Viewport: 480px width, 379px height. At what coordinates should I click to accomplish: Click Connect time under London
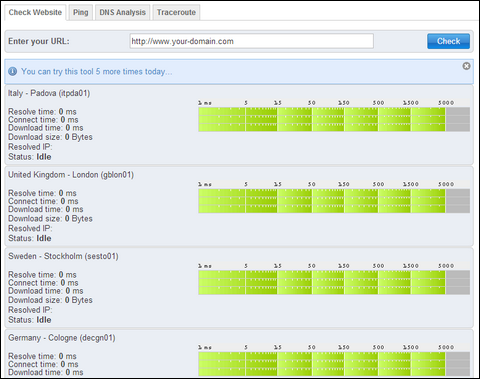pyautogui.click(x=43, y=201)
